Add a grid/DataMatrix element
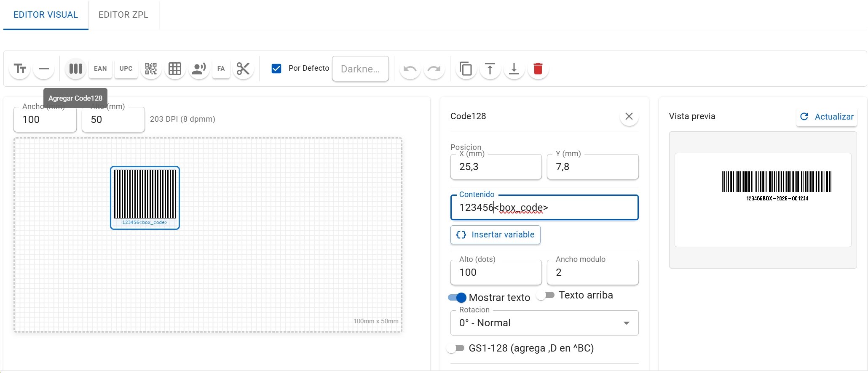Image resolution: width=868 pixels, height=373 pixels. (x=175, y=69)
